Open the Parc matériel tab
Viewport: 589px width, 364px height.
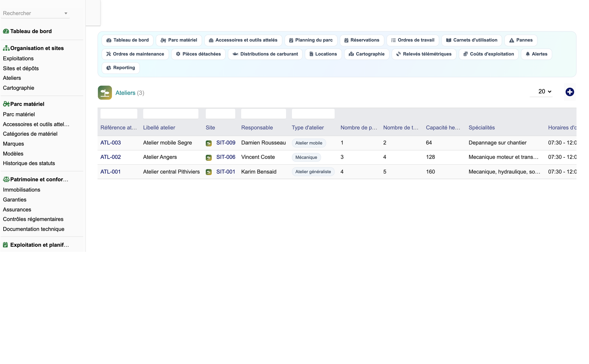coord(179,40)
